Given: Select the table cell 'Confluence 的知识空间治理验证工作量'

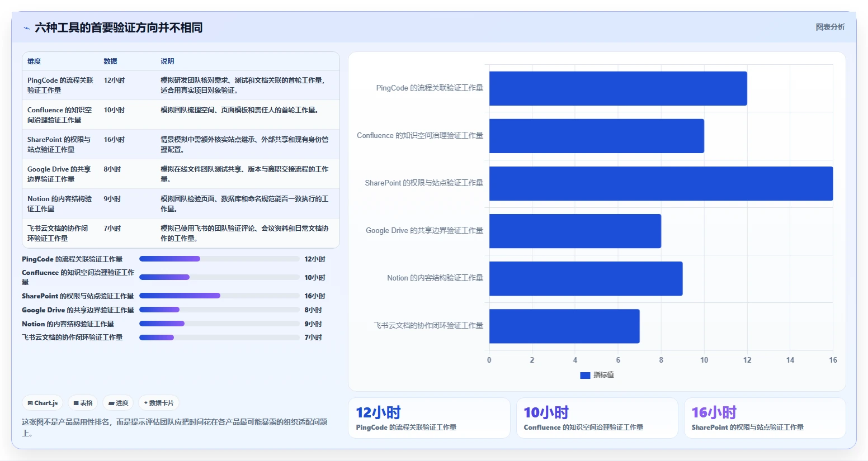Looking at the screenshot, I should click(x=60, y=115).
